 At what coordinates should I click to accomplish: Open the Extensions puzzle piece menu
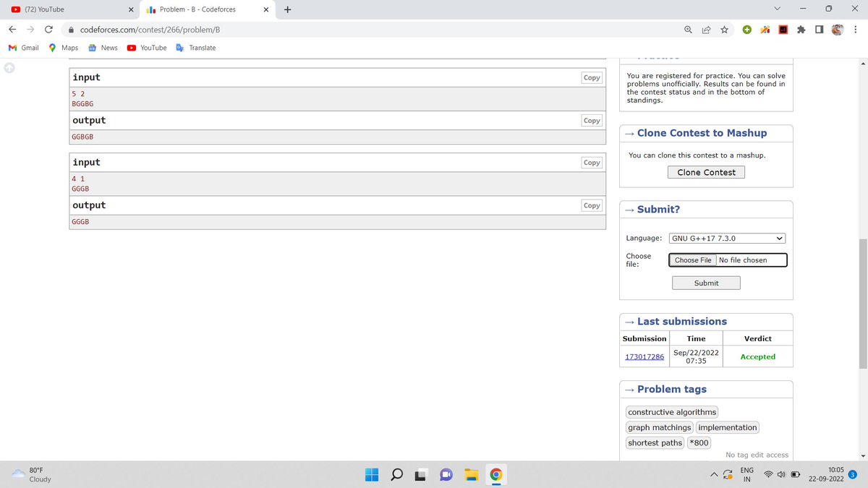click(801, 30)
